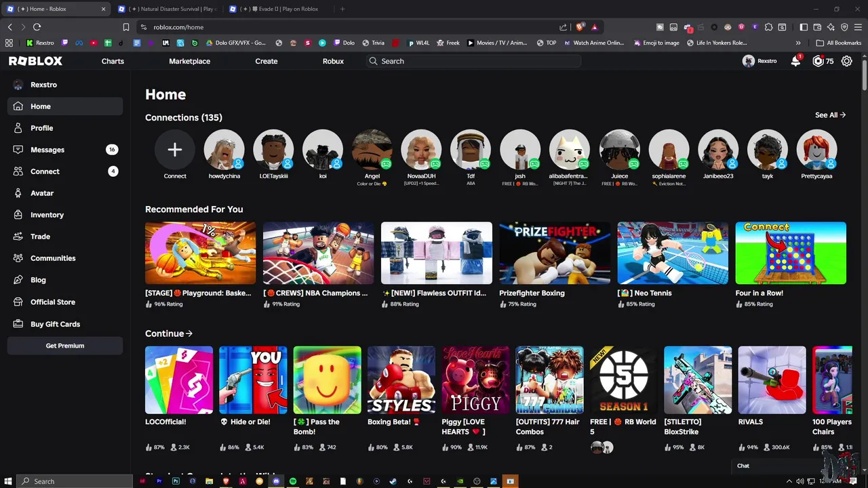Switch to Natural Disaster Survival browser tab
The height and width of the screenshot is (488, 868).
167,9
